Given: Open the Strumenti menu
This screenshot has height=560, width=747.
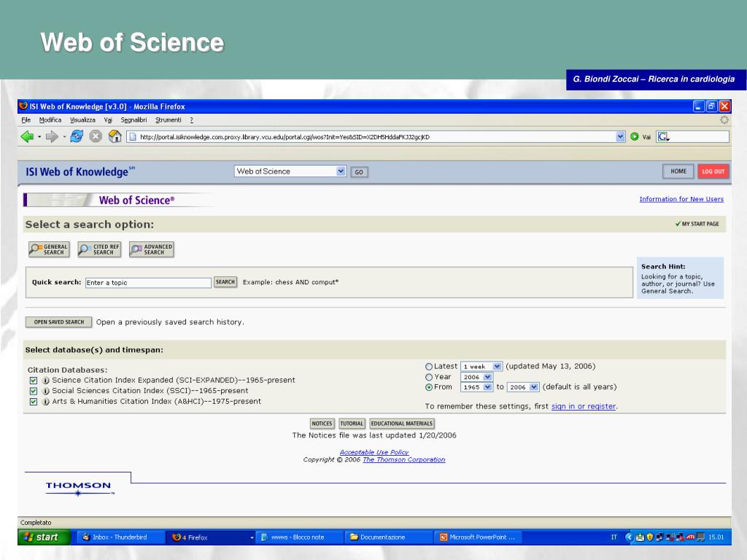Looking at the screenshot, I should (x=169, y=120).
